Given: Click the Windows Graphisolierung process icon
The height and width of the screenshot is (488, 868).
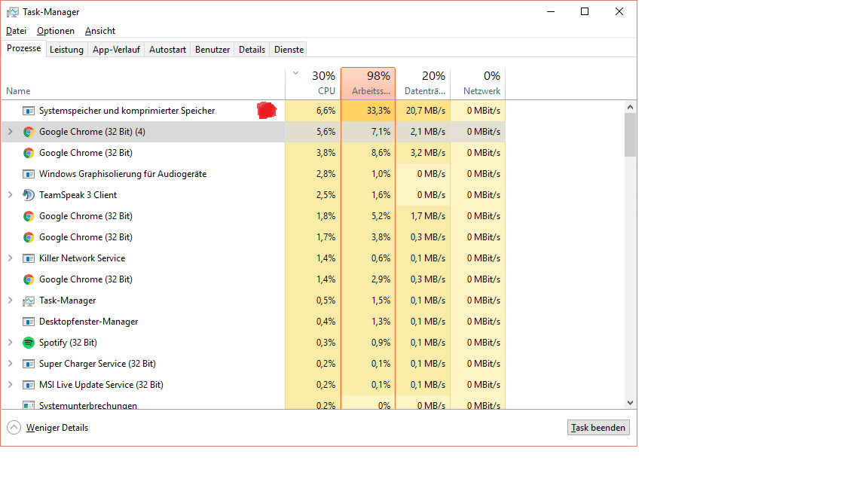Looking at the screenshot, I should (28, 174).
